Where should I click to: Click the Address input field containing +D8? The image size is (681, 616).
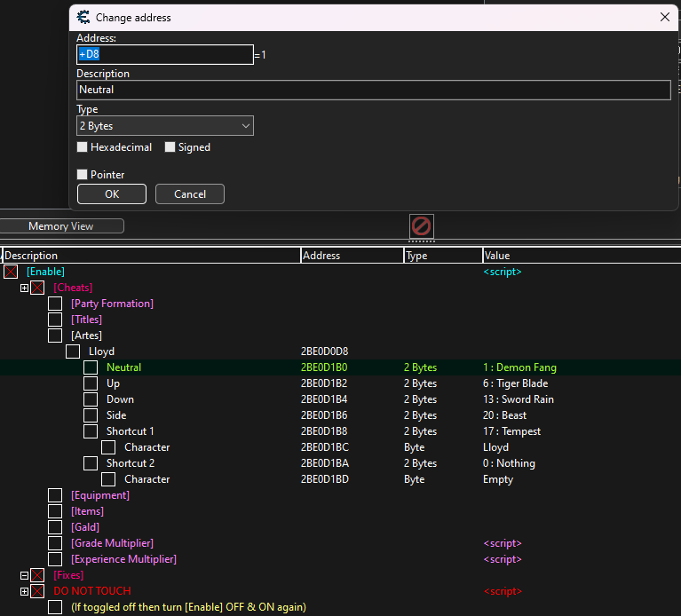[x=165, y=55]
